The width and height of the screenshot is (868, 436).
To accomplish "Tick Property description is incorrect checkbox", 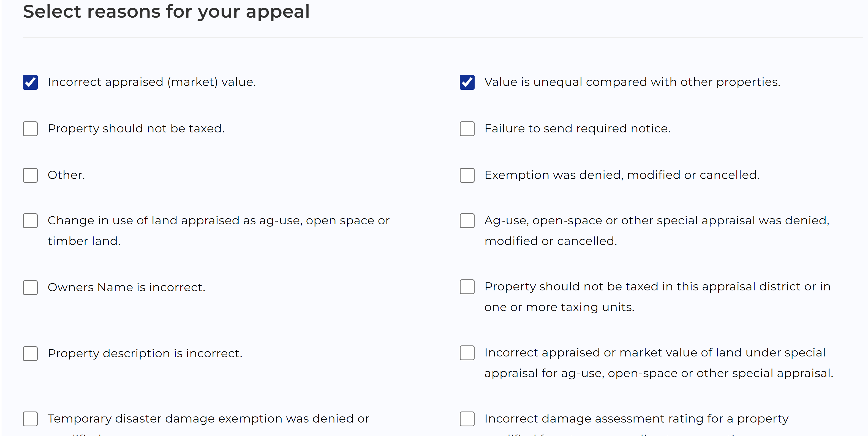I will click(30, 353).
